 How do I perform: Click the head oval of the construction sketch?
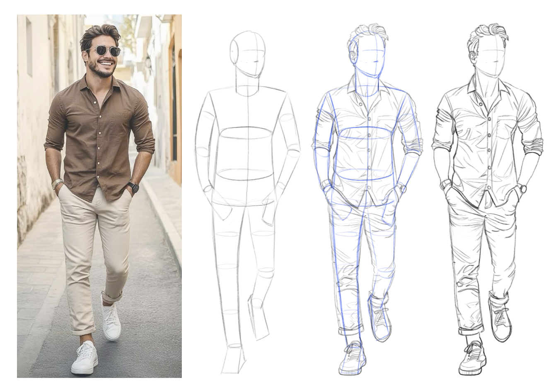(x=249, y=53)
